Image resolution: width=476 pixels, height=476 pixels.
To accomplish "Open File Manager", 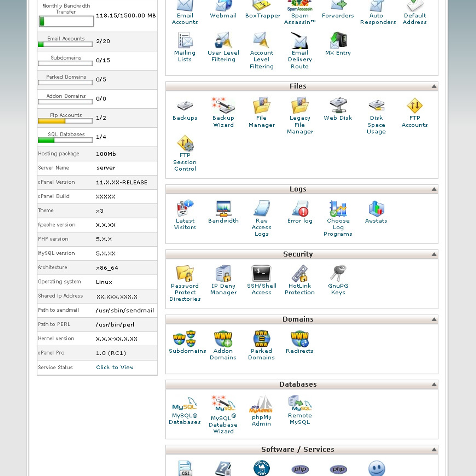I will click(262, 113).
